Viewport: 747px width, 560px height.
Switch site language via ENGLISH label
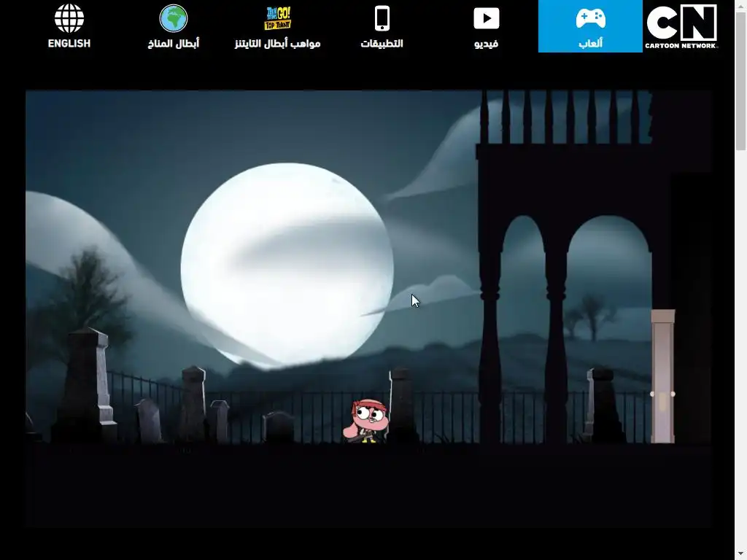pos(69,43)
